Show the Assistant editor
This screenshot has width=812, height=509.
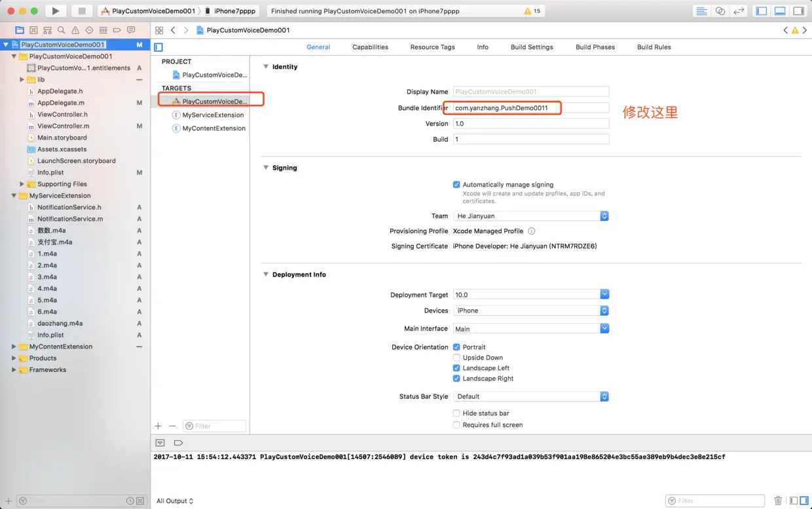(x=720, y=11)
